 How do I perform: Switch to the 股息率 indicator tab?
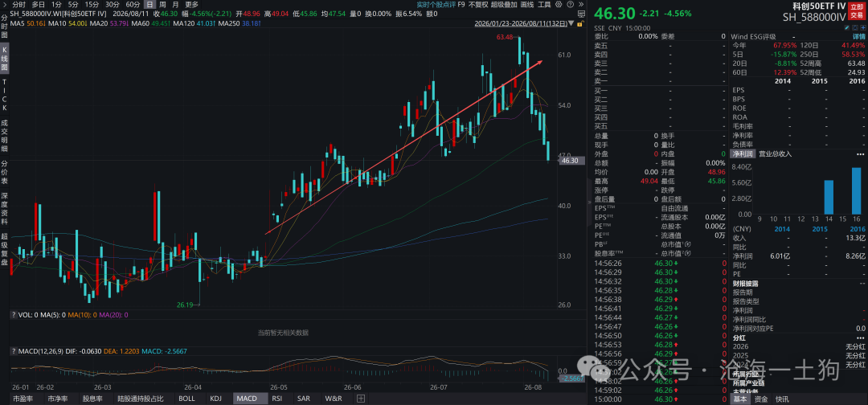click(x=92, y=398)
